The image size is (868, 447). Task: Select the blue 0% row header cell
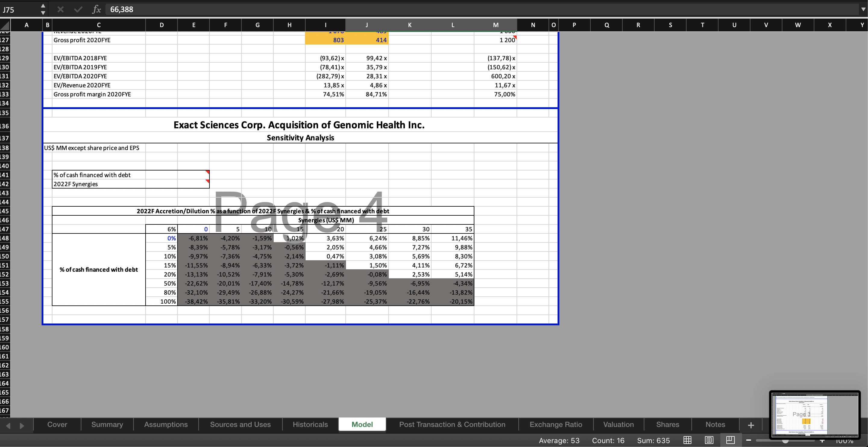point(162,239)
